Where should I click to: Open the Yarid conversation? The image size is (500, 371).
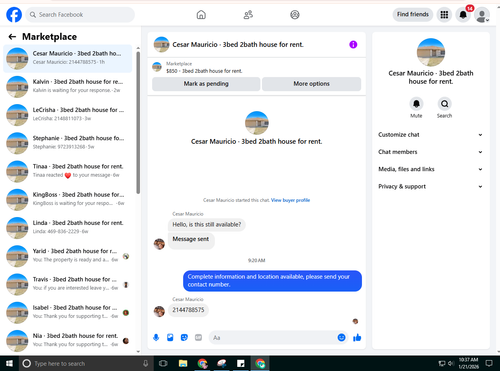[68, 256]
